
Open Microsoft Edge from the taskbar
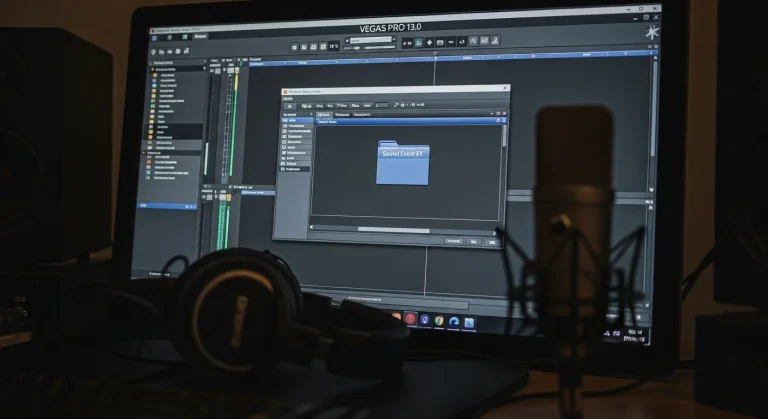454,322
